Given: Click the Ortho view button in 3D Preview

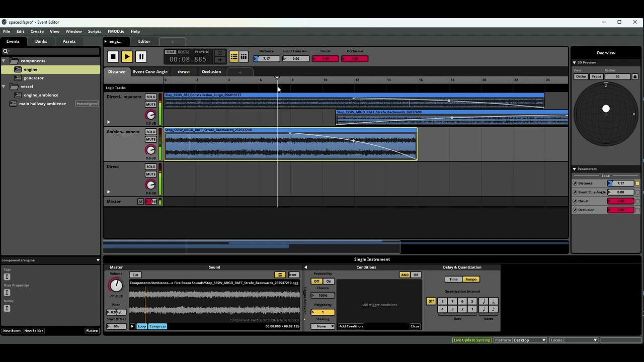Looking at the screenshot, I should 581,76.
